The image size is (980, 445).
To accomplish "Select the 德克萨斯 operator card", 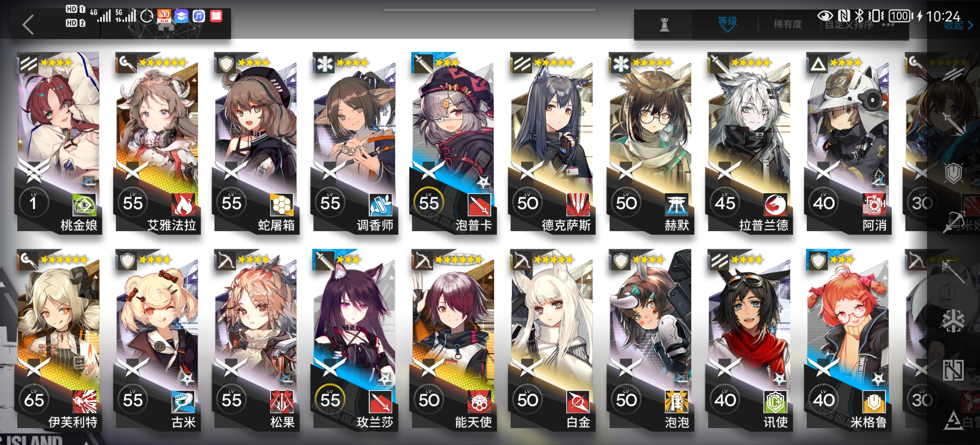I will point(552,143).
